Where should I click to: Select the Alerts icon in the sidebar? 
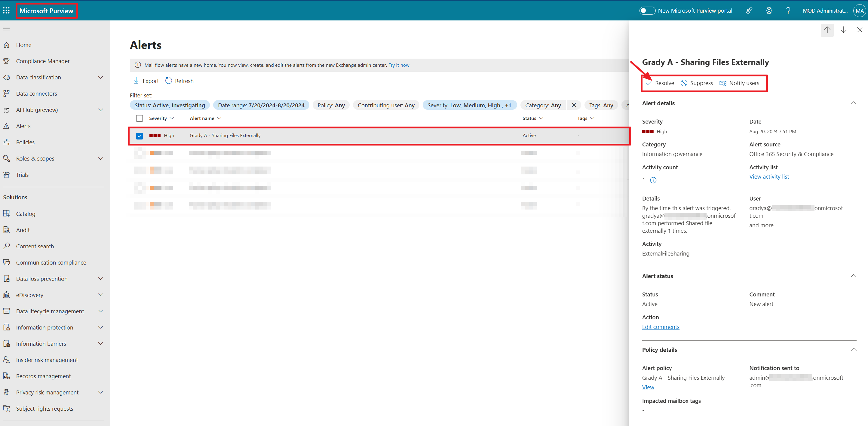7,126
